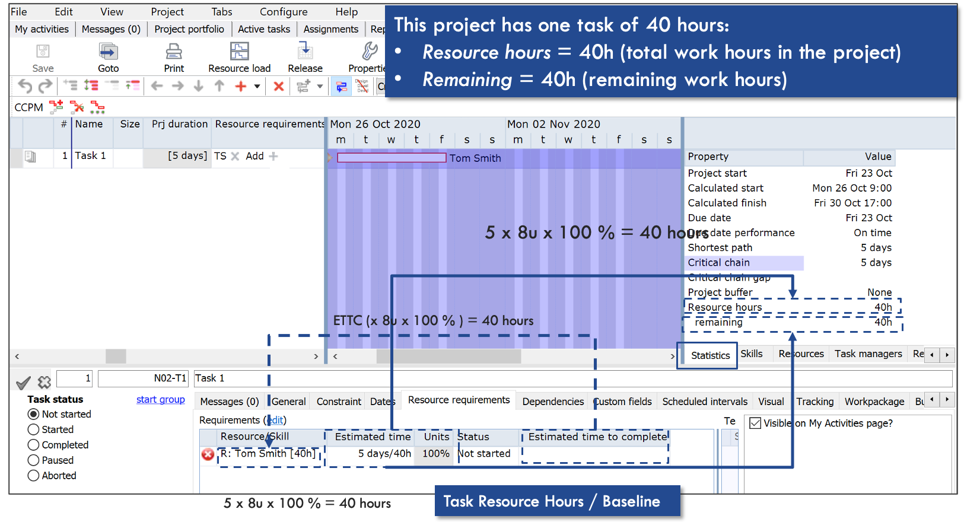Click CCPM remove-buffer icon
Image resolution: width=980 pixels, height=522 pixels.
(77, 107)
